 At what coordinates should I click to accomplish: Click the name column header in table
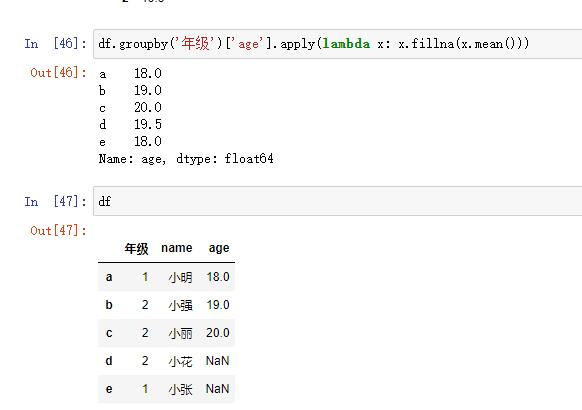click(177, 248)
